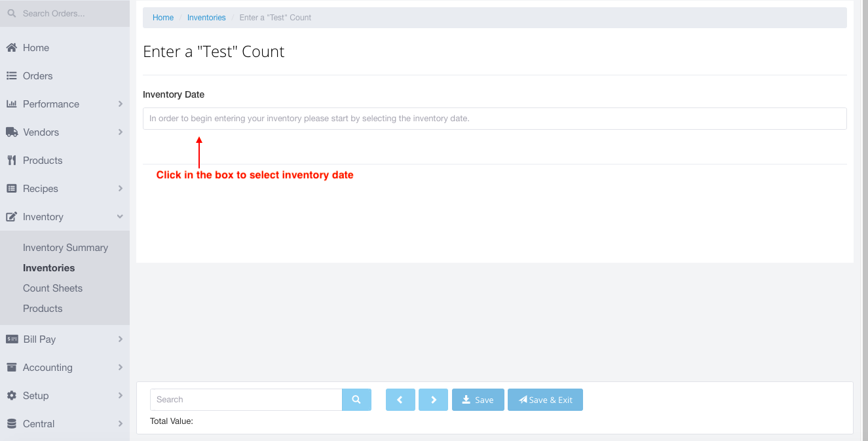Follow the Inventories breadcrumb link

(206, 18)
